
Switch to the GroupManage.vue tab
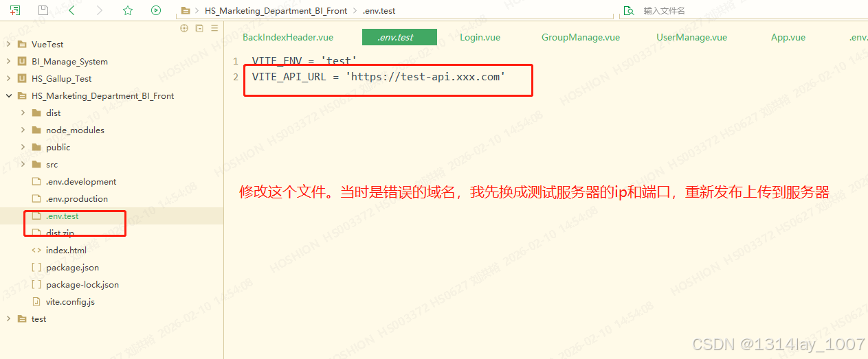(x=581, y=37)
